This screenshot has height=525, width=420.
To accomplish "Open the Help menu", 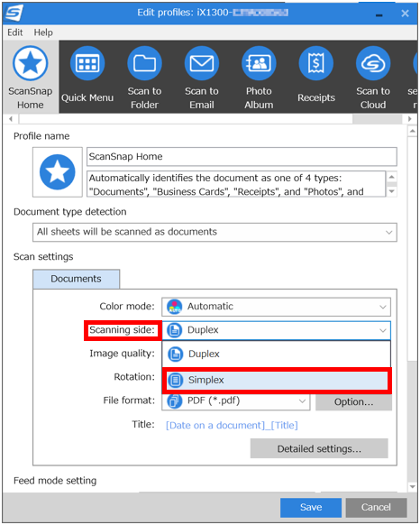I will pyautogui.click(x=43, y=32).
